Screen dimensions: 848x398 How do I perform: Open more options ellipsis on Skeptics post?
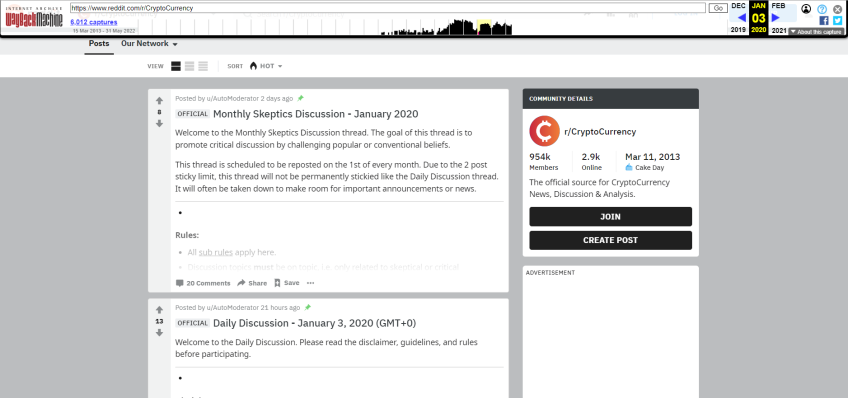pos(310,283)
